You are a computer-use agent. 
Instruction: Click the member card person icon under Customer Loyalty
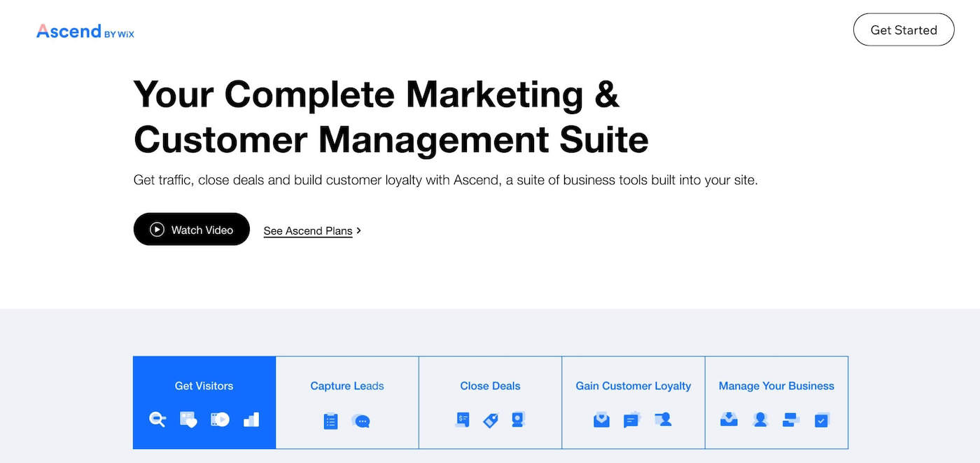click(663, 420)
